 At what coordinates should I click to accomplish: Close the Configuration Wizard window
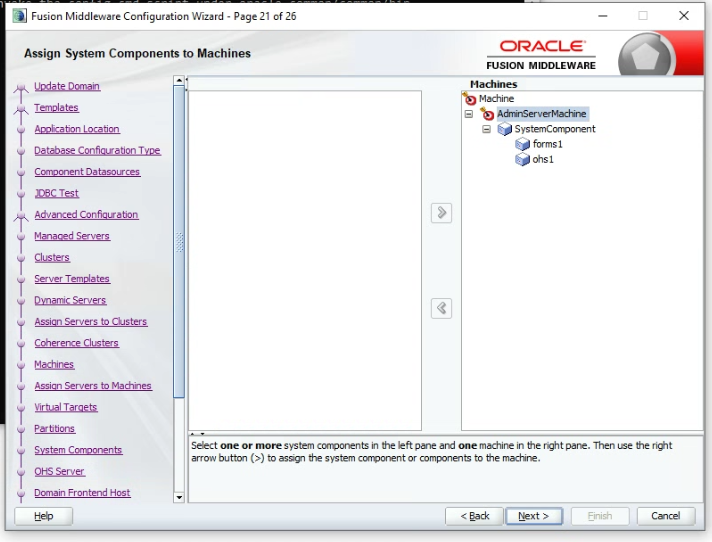click(684, 16)
